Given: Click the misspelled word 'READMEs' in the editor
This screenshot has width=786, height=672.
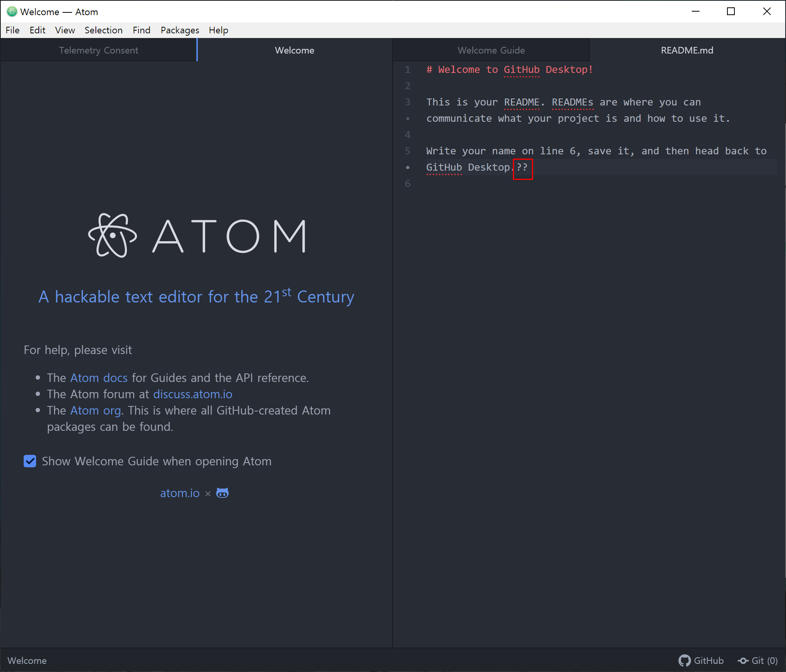Looking at the screenshot, I should pyautogui.click(x=572, y=102).
